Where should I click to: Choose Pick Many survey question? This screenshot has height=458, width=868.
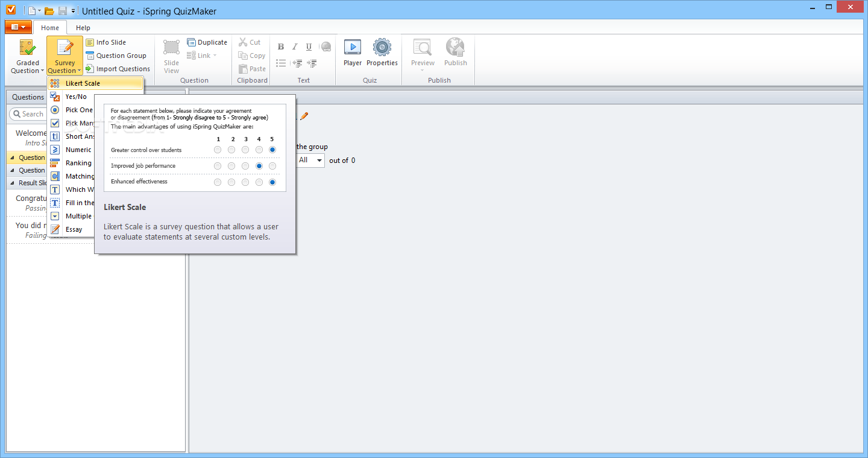point(71,123)
